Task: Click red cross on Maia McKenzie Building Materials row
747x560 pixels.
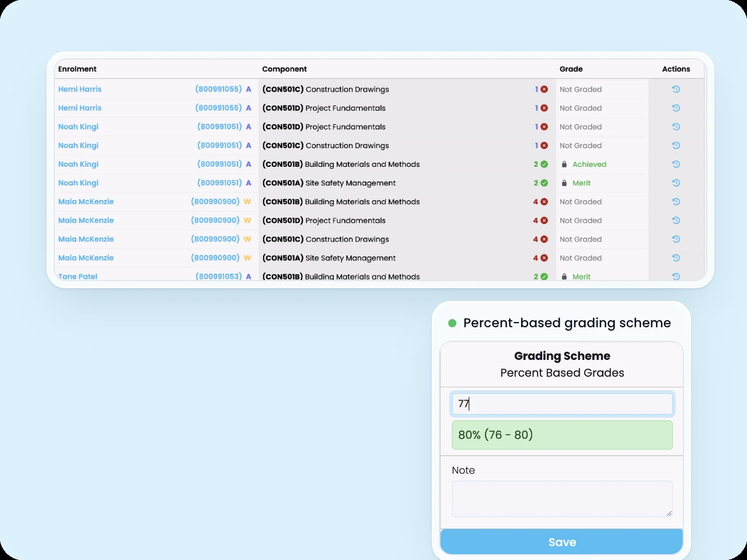Action: click(544, 202)
